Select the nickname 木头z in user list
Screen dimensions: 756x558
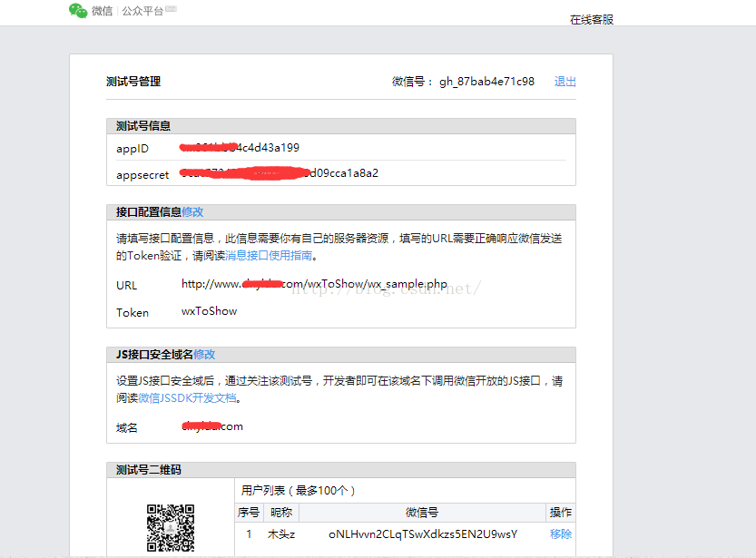click(x=281, y=534)
